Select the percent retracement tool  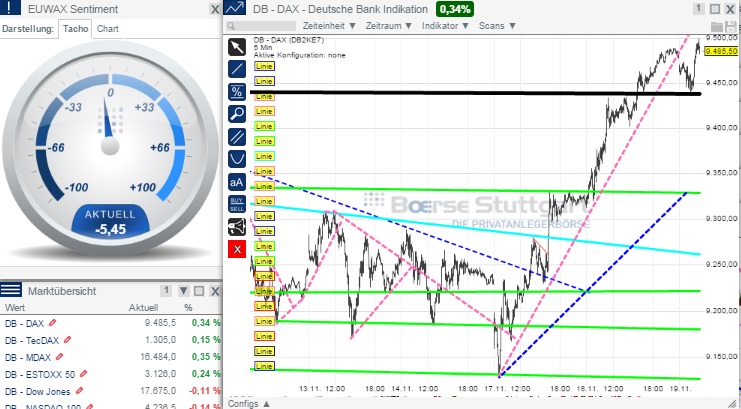237,92
